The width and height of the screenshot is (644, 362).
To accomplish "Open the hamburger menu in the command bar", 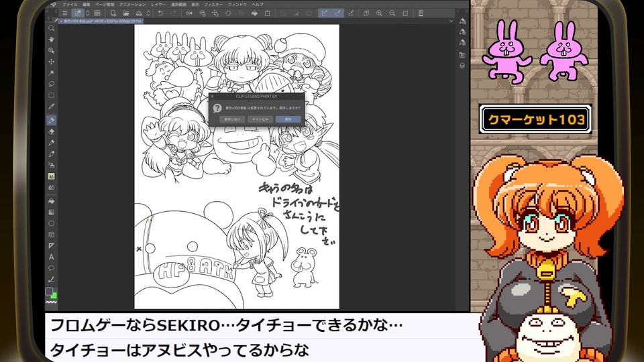I will [65, 13].
